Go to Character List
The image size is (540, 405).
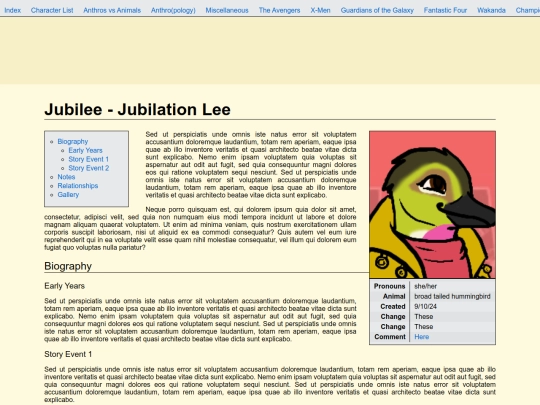point(52,10)
